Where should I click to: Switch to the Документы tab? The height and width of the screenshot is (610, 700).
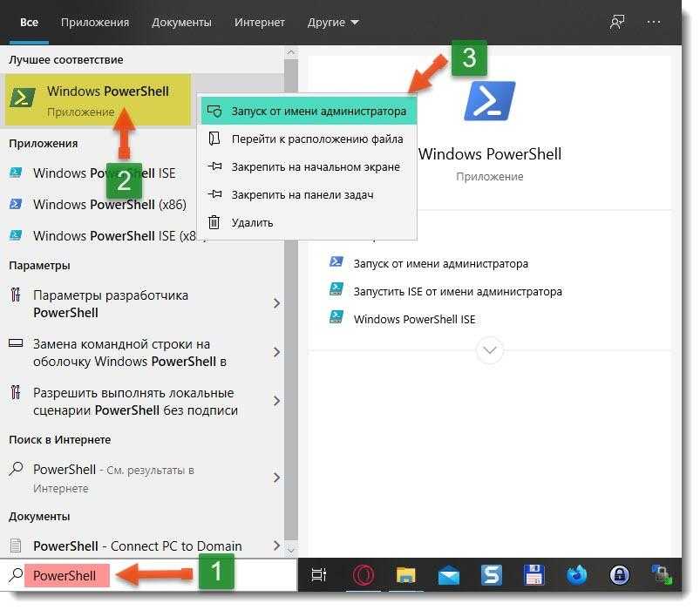pyautogui.click(x=181, y=22)
